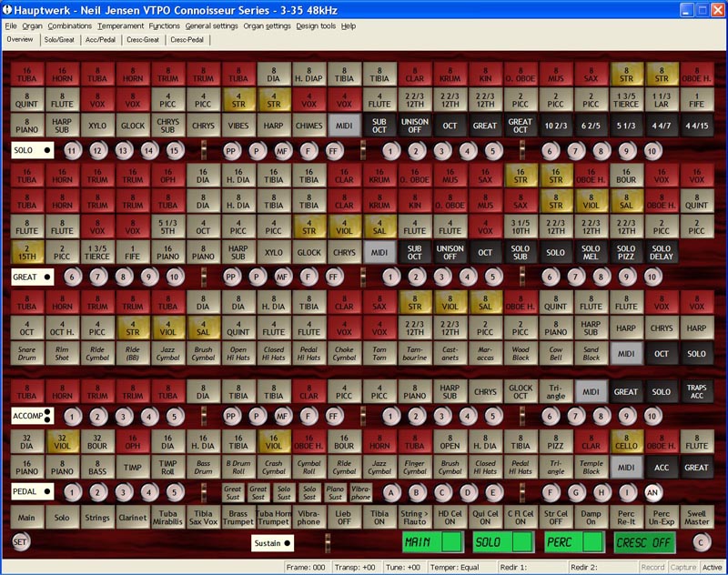Toggle the Perc Re-It tab
This screenshot has height=575, width=728.
click(x=626, y=518)
